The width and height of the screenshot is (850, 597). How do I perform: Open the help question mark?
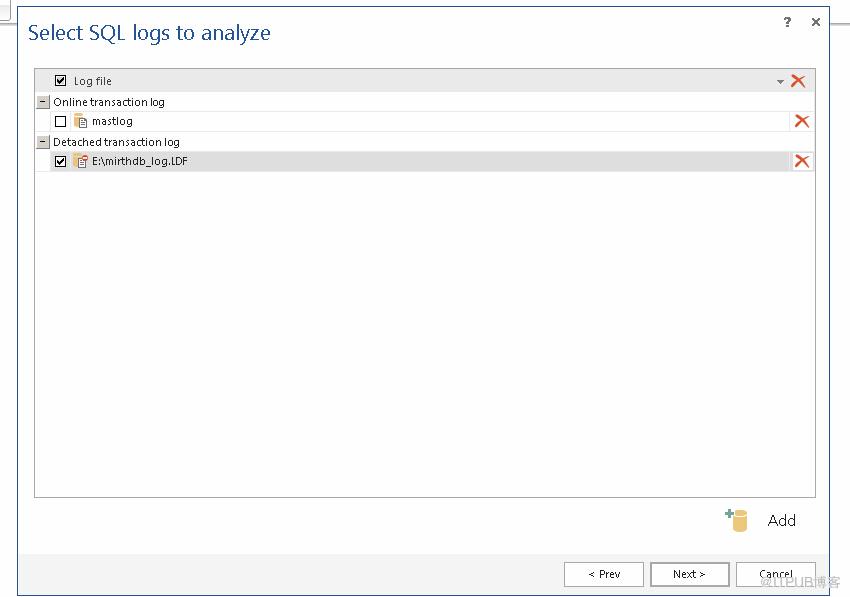point(787,22)
